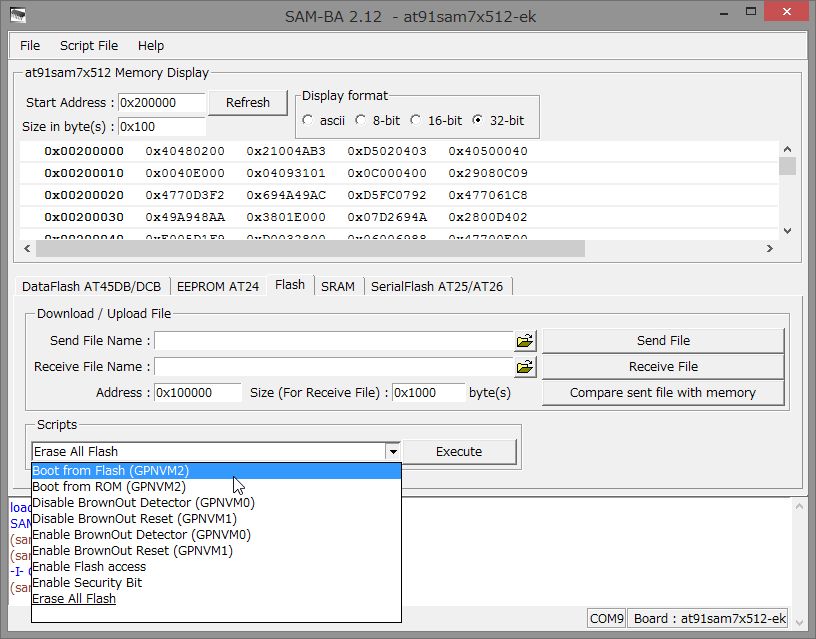
Task: Select ascii display format
Action: coord(308,120)
